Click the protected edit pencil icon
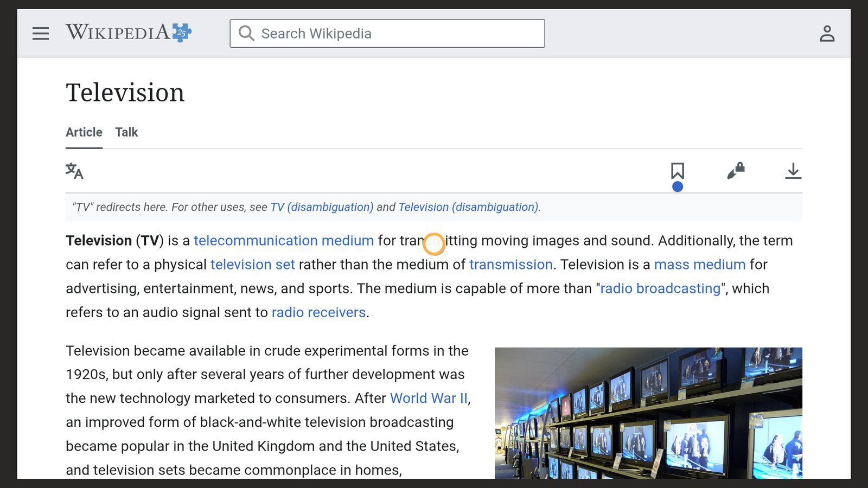 (736, 171)
